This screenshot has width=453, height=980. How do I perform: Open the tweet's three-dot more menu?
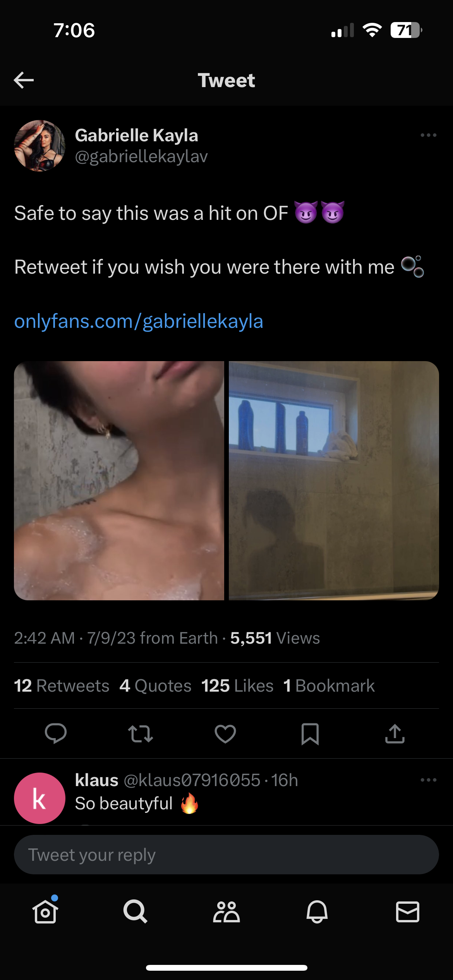[x=428, y=135]
